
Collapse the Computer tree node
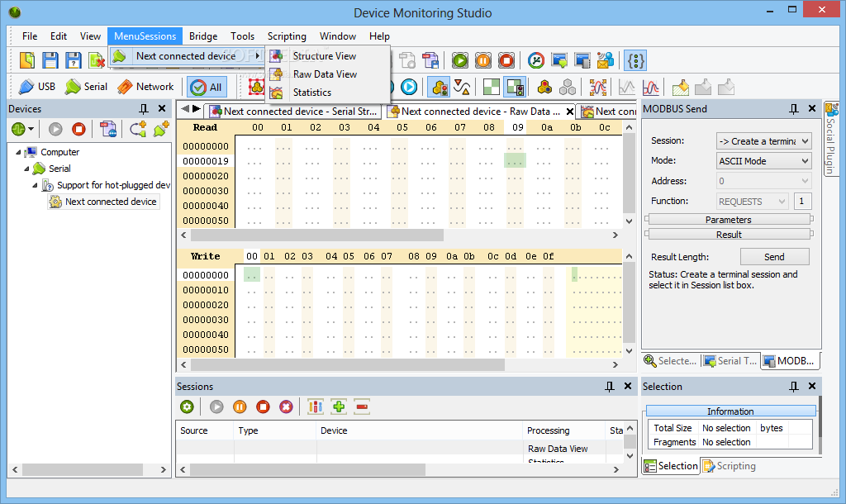coord(18,152)
